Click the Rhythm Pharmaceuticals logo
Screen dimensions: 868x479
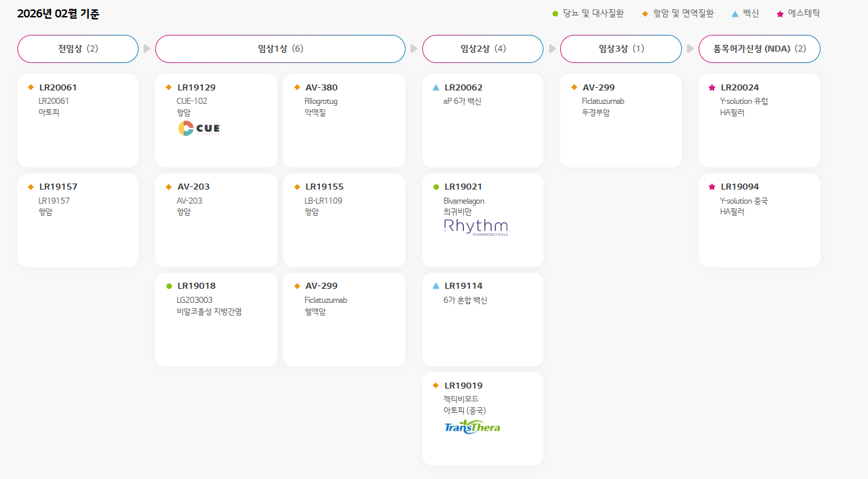(x=476, y=227)
